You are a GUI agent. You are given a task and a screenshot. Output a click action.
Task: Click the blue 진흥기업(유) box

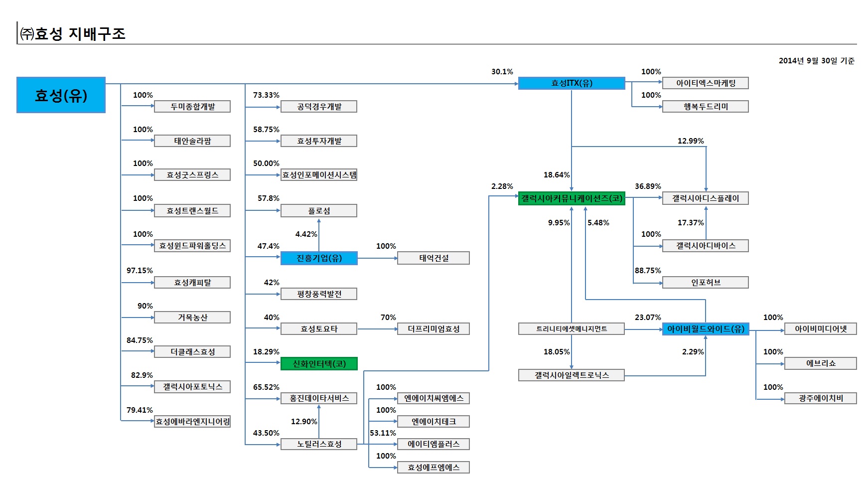pos(319,258)
